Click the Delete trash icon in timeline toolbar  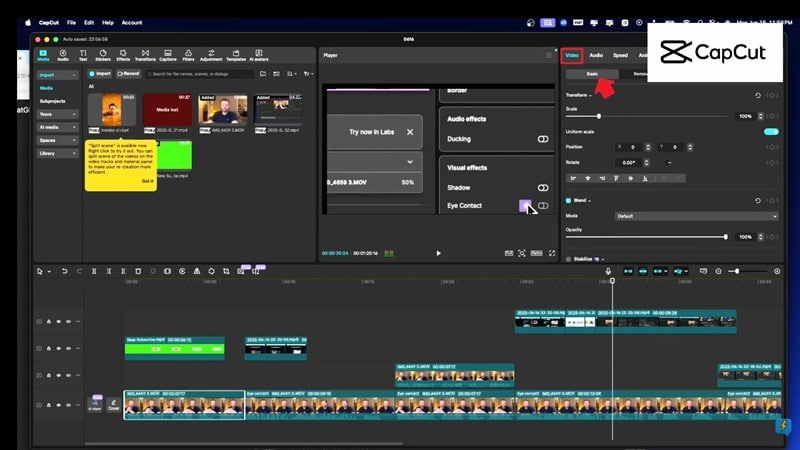coord(138,271)
